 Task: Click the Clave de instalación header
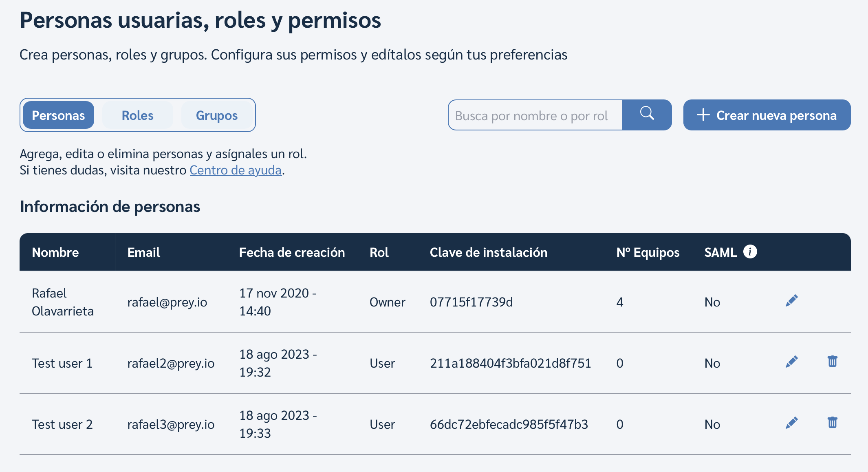coord(488,252)
